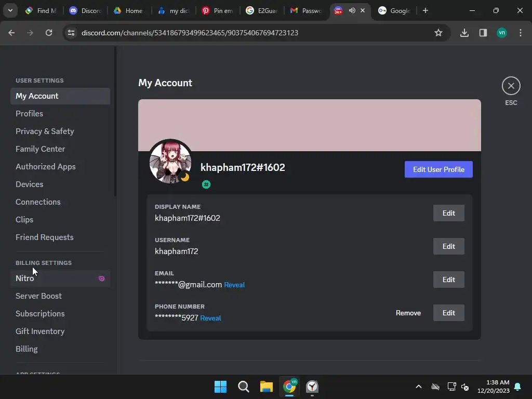Viewport: 532px width, 399px height.
Task: Open the user avatar picture
Action: pyautogui.click(x=170, y=162)
